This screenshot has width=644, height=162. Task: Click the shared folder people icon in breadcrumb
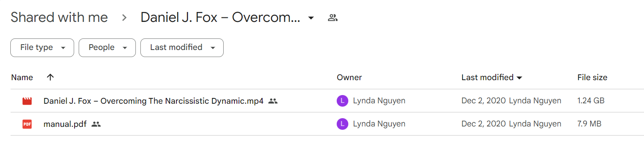point(333,17)
